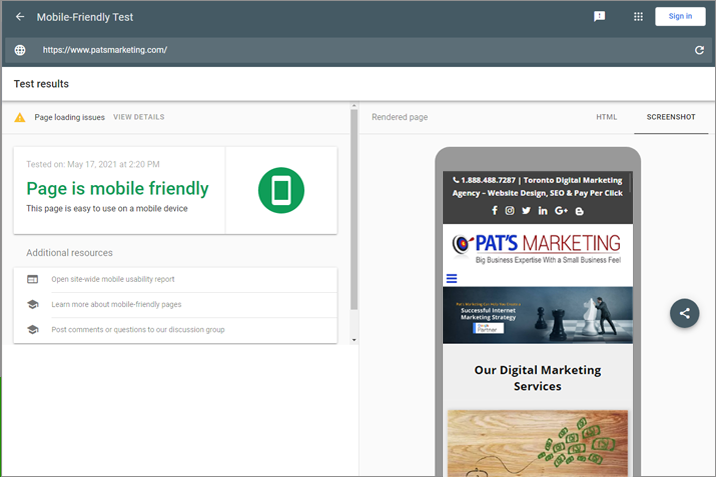The image size is (716, 477).
Task: Click the back arrow icon
Action: 20,17
